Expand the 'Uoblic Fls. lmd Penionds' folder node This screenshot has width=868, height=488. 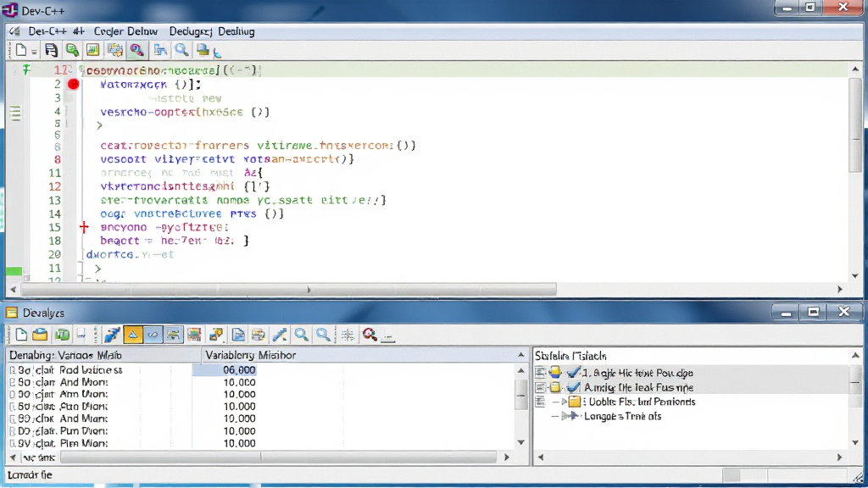[564, 402]
